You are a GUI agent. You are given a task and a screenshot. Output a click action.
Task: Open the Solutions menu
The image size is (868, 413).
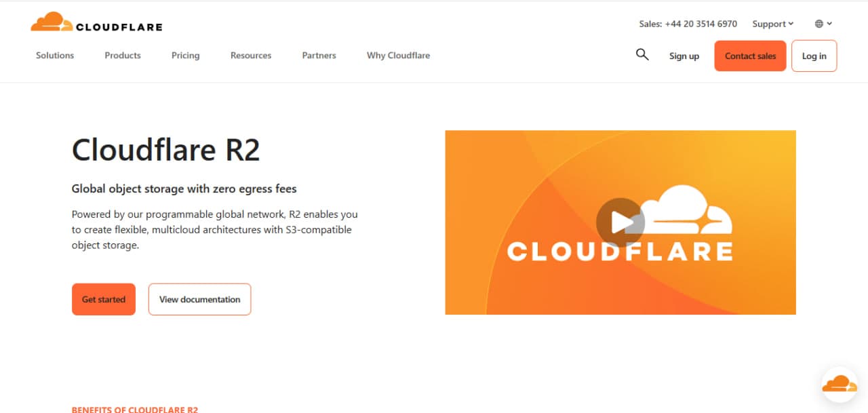pyautogui.click(x=55, y=56)
